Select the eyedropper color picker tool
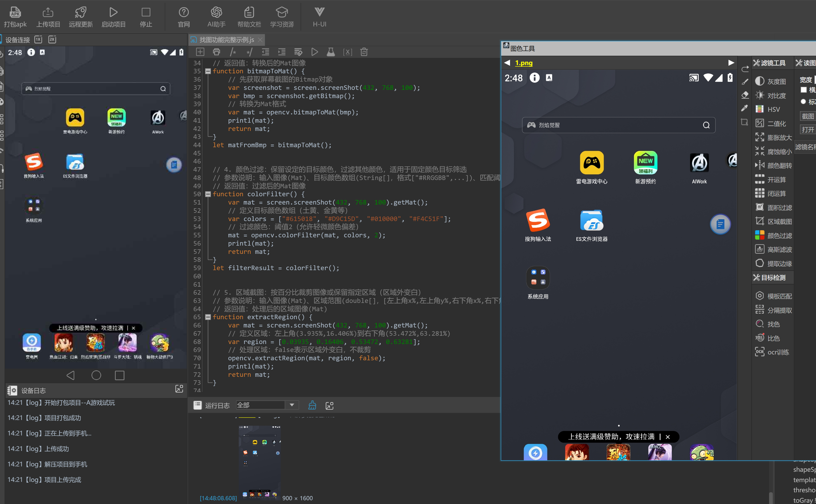Screen dimensions: 816x504 click(x=744, y=108)
